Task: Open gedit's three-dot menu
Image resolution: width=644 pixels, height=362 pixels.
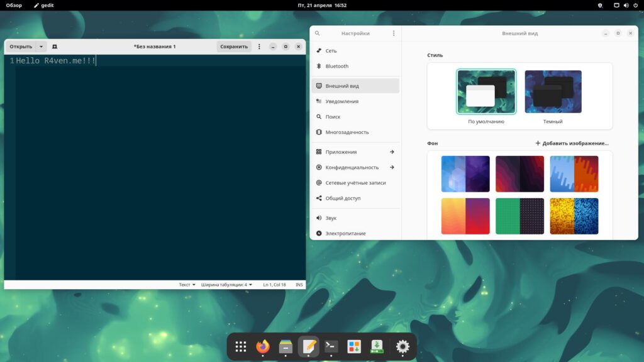Action: point(259,47)
